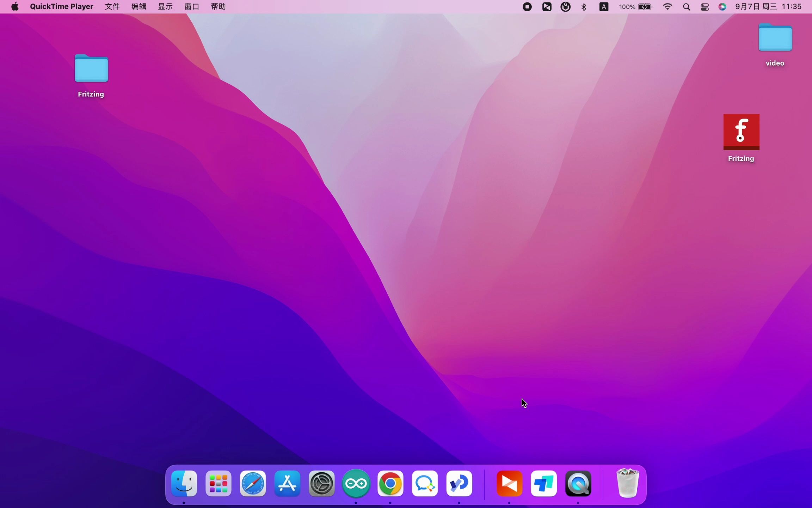Open System Preferences gear in Dock
The width and height of the screenshot is (812, 508).
321,483
